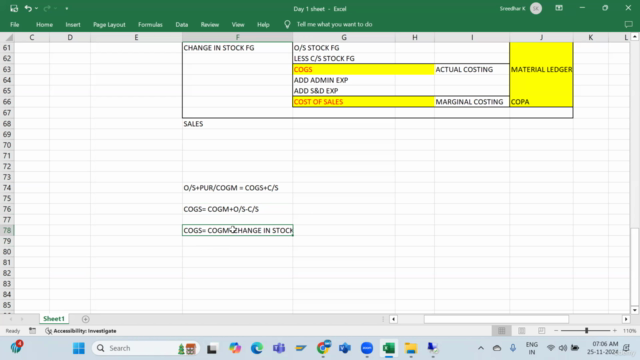Select the CHANGE IN STOCK FG cell
This screenshot has height=360, width=640.
(238, 48)
